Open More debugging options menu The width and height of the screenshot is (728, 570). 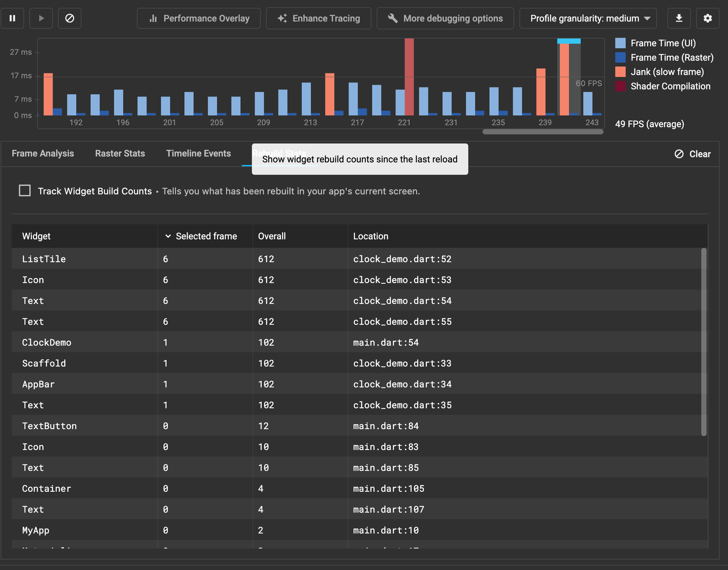(x=445, y=18)
